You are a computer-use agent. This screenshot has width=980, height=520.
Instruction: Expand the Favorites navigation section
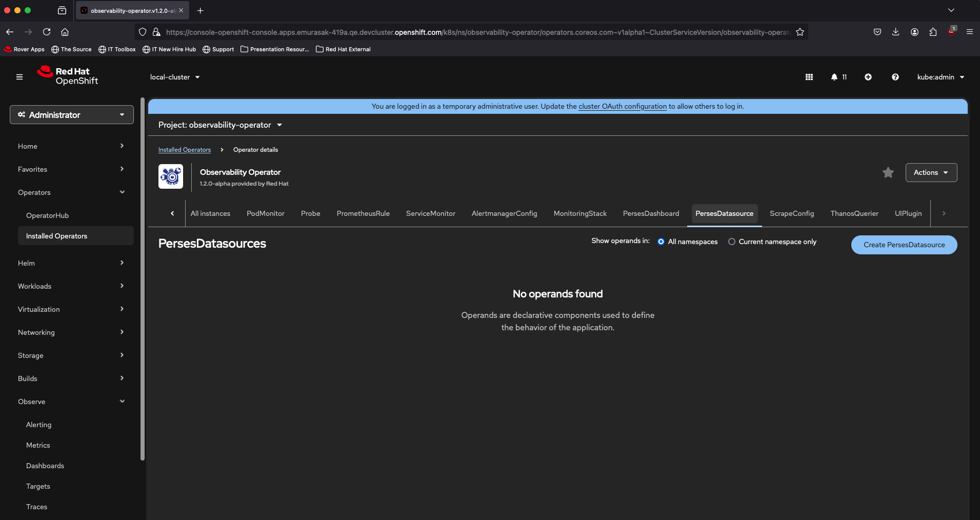coord(71,169)
